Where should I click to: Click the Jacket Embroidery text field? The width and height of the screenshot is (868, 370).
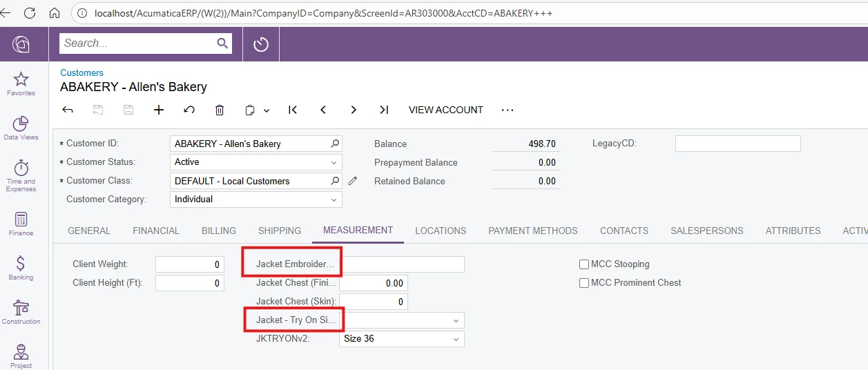point(402,264)
